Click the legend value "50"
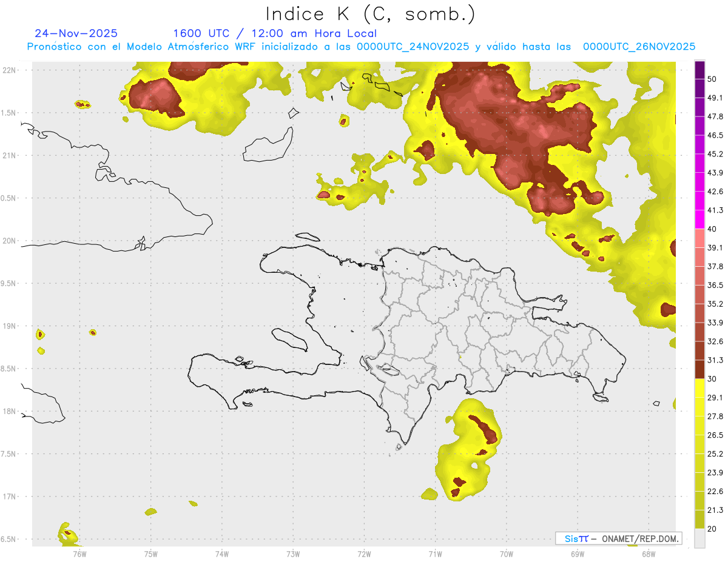Viewport: 728px width, 562px height. coord(712,79)
